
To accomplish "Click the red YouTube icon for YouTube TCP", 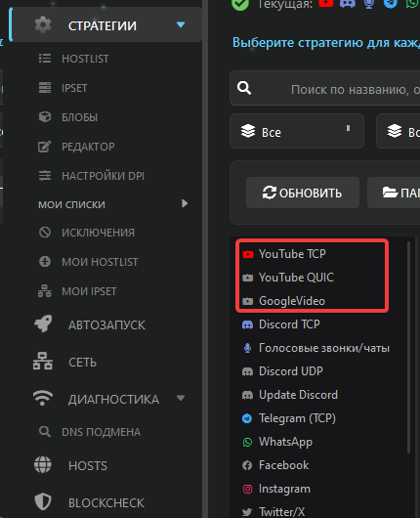I will (x=248, y=254).
